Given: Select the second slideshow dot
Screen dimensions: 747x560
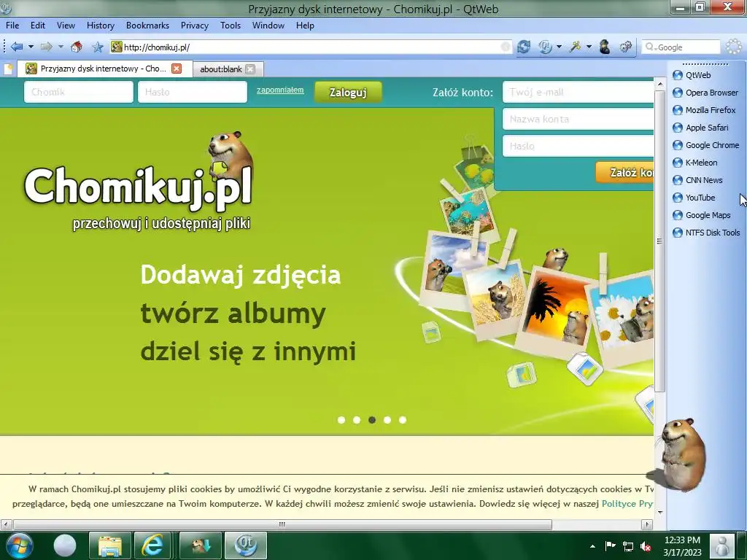Looking at the screenshot, I should [356, 420].
